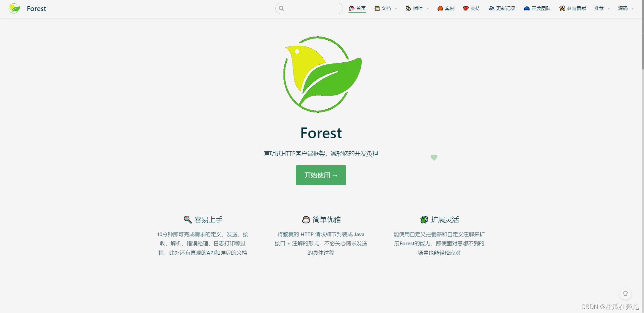Click the Forest leaf logo

pyautogui.click(x=14, y=8)
